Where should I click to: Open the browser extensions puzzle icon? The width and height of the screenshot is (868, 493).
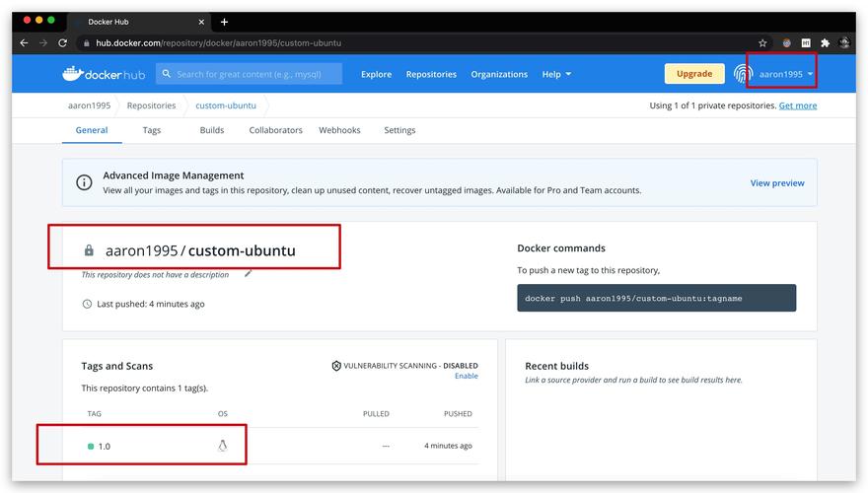[x=825, y=42]
